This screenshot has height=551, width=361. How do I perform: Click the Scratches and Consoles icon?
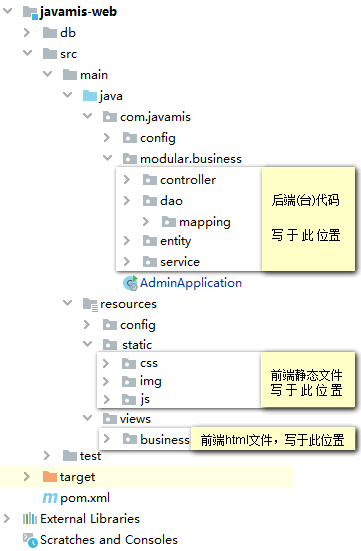coord(30,540)
